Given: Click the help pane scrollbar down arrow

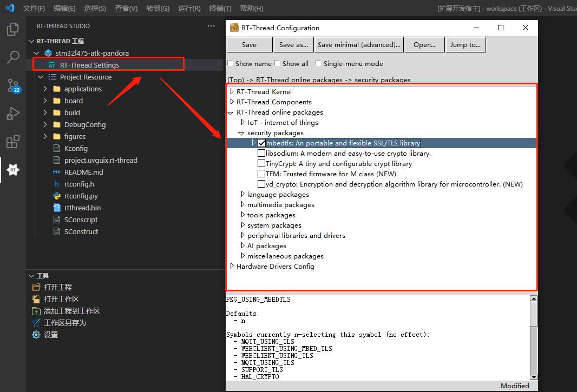Looking at the screenshot, I should tap(534, 377).
